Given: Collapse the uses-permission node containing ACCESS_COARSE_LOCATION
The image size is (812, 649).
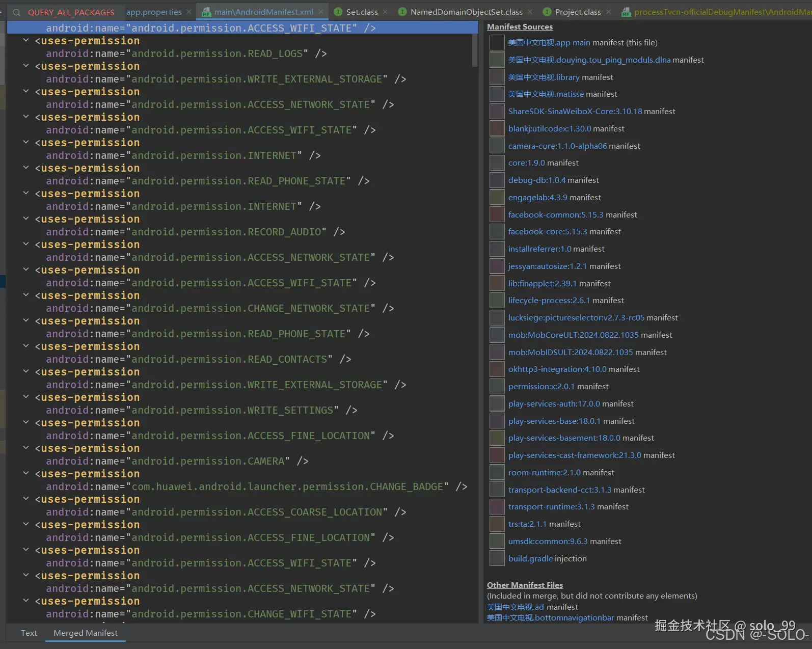Looking at the screenshot, I should tap(25, 498).
